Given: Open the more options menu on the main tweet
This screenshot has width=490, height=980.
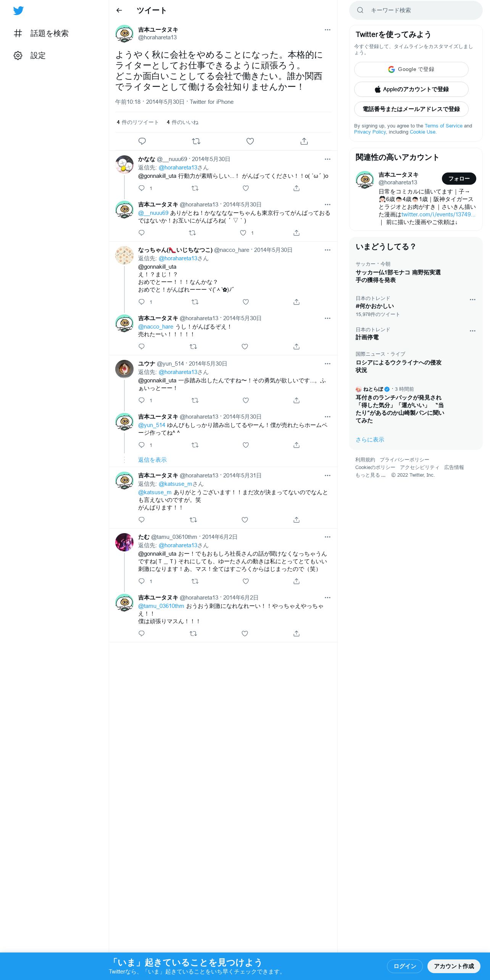Looking at the screenshot, I should pyautogui.click(x=327, y=30).
